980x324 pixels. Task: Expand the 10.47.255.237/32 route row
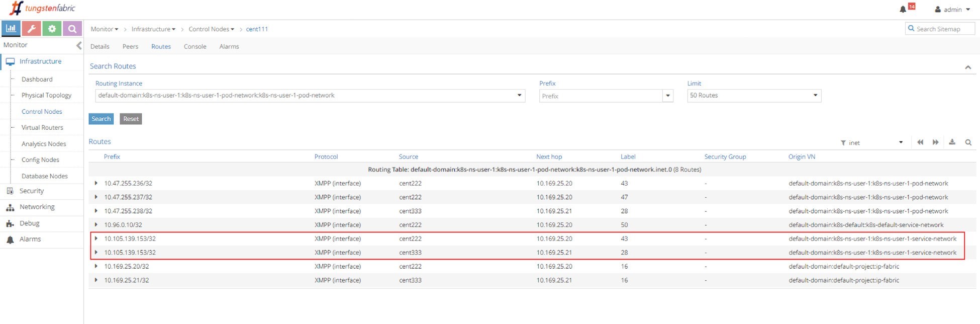click(96, 197)
